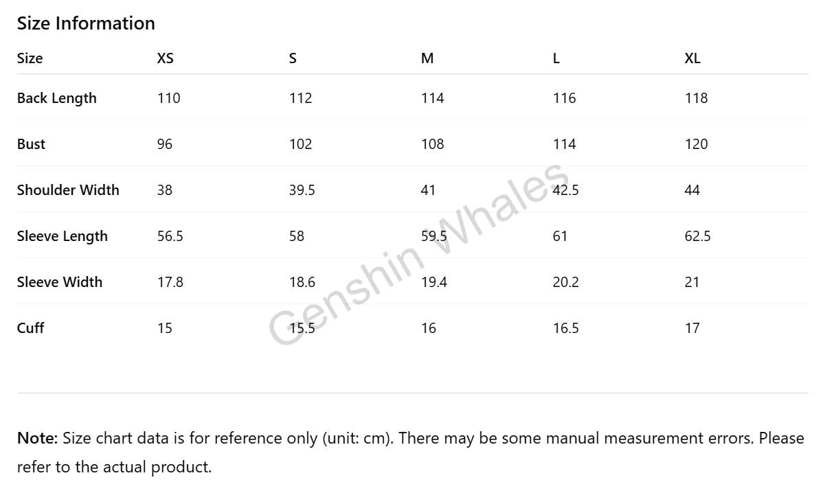Click the XS Back Length value 110
The image size is (834, 504).
[x=169, y=98]
